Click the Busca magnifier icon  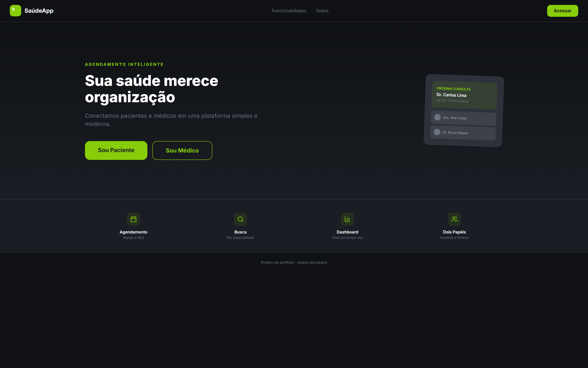pos(240,219)
